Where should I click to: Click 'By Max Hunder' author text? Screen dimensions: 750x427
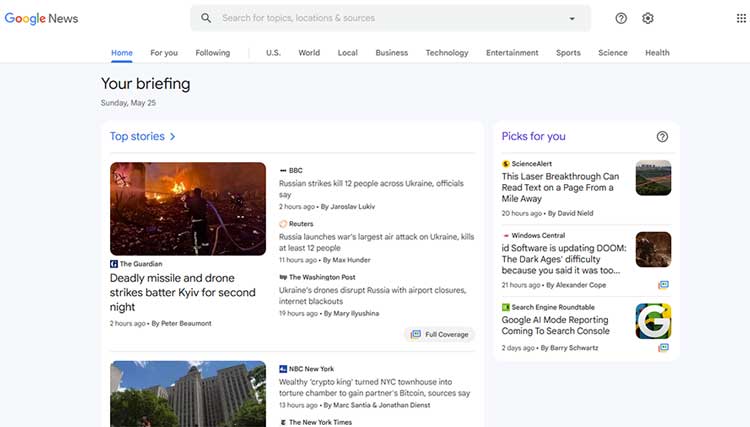tap(346, 260)
